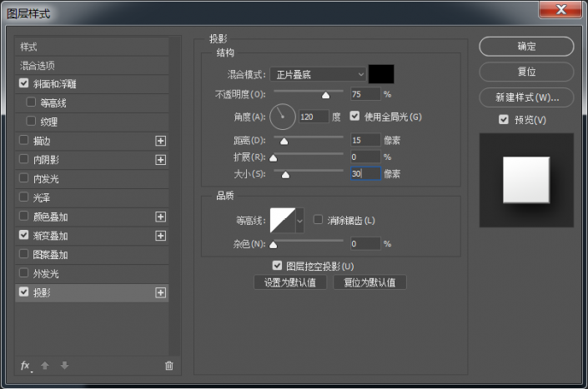Uncheck 斜面和浮雕 checkbox
This screenshot has width=588, height=389.
tap(23, 83)
